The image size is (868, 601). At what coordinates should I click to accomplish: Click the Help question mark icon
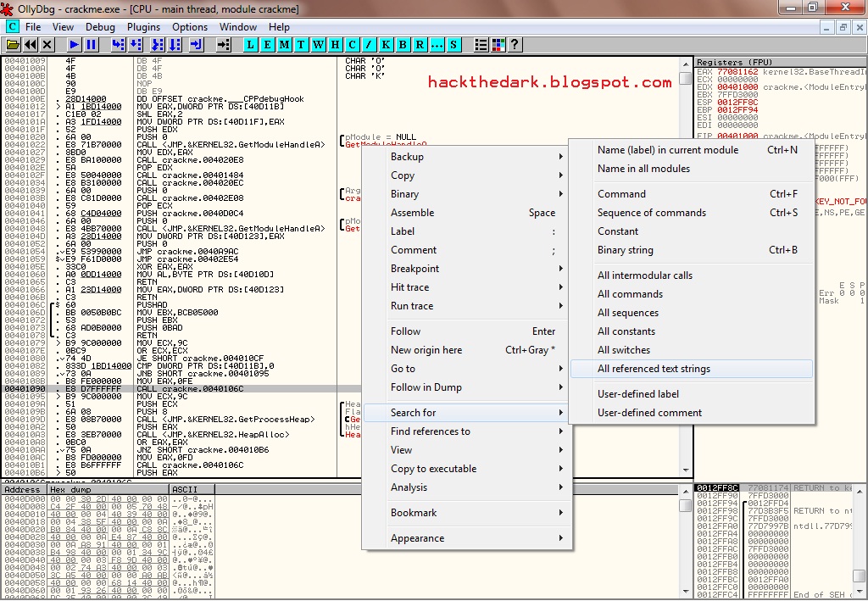[515, 45]
